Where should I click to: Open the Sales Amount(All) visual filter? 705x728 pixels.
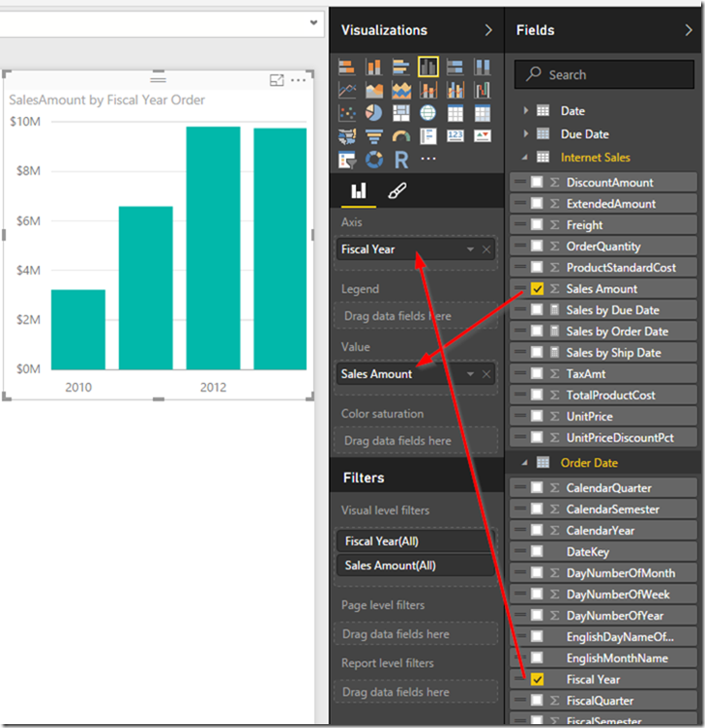click(x=415, y=565)
